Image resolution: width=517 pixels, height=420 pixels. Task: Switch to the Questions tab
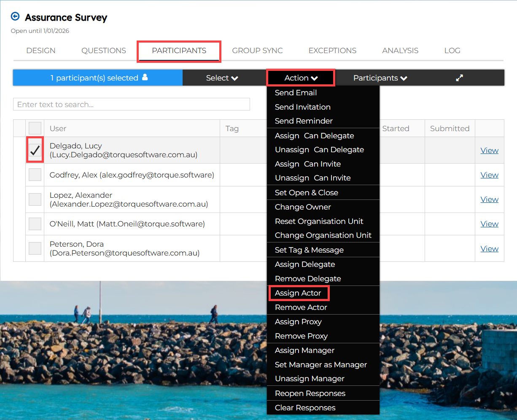[x=104, y=51]
